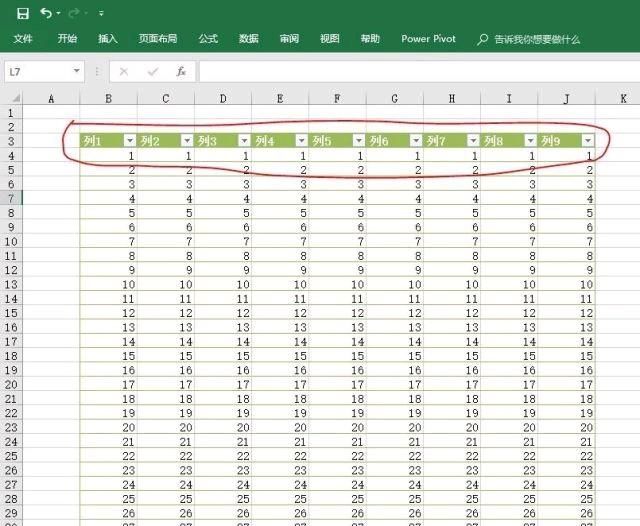Click the 列1 header cell text
Image resolution: width=640 pixels, height=526 pixels.
click(92, 141)
